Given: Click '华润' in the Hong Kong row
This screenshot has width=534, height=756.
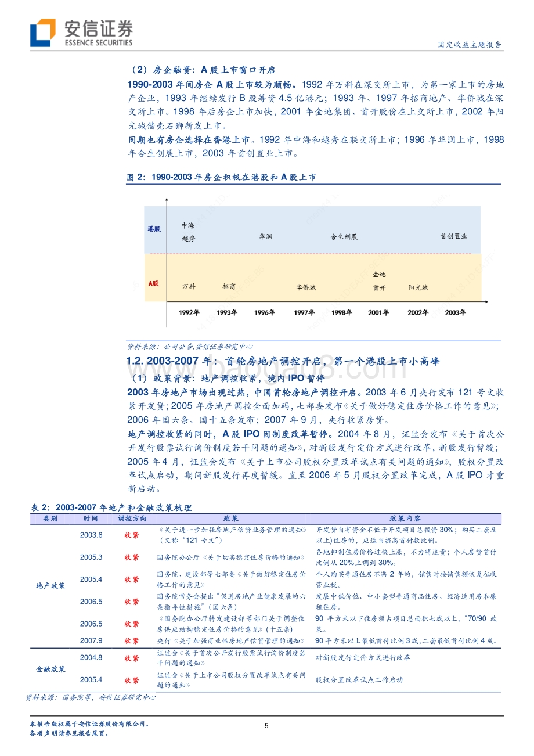Looking at the screenshot, I should point(266,236).
